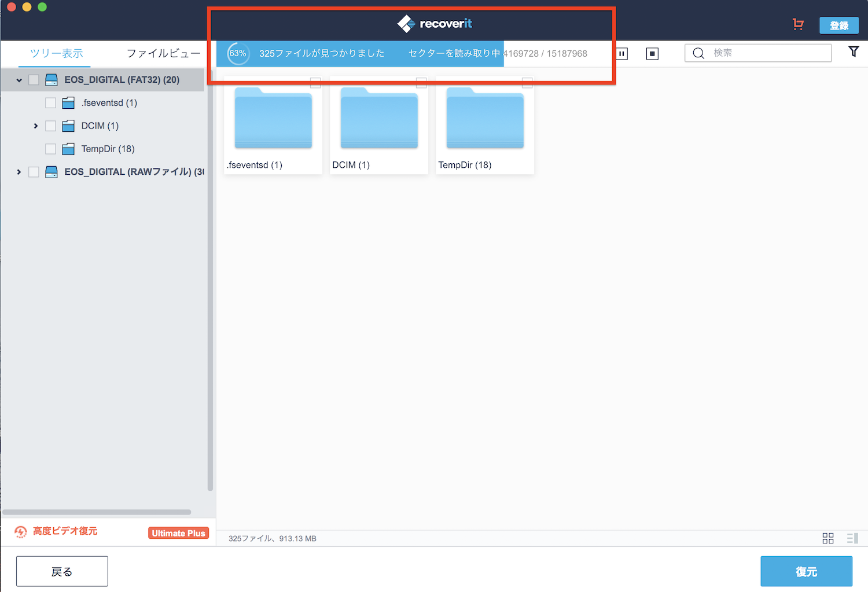Click the .fseventsd folder icon in tree
The width and height of the screenshot is (868, 592).
click(x=68, y=103)
